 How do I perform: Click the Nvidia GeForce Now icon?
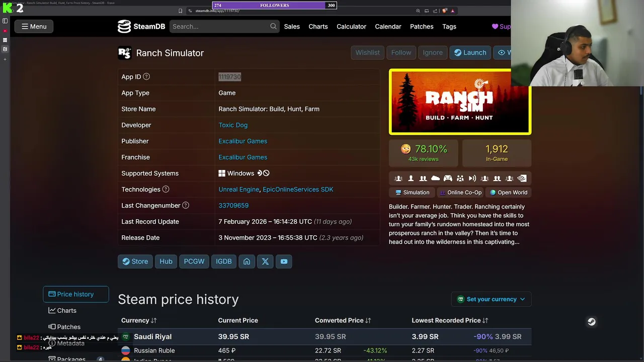pos(522,178)
